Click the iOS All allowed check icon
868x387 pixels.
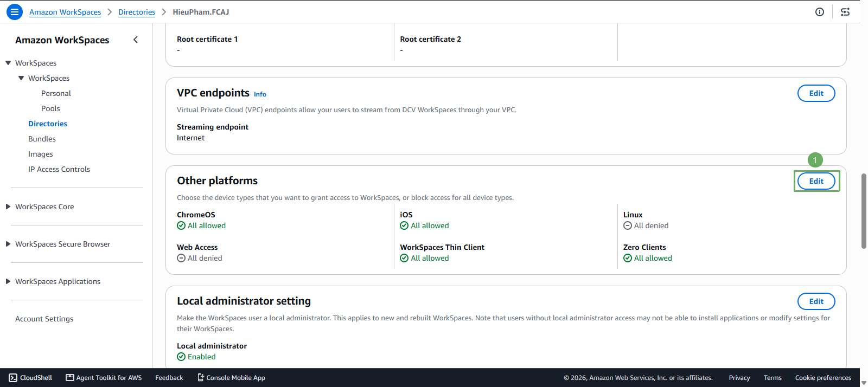404,226
